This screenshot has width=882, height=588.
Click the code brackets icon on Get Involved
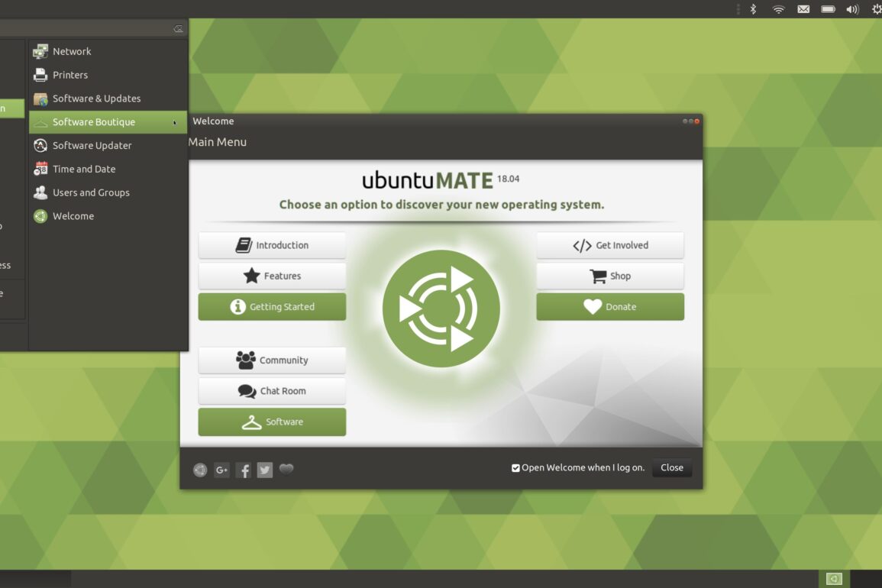[x=582, y=246]
